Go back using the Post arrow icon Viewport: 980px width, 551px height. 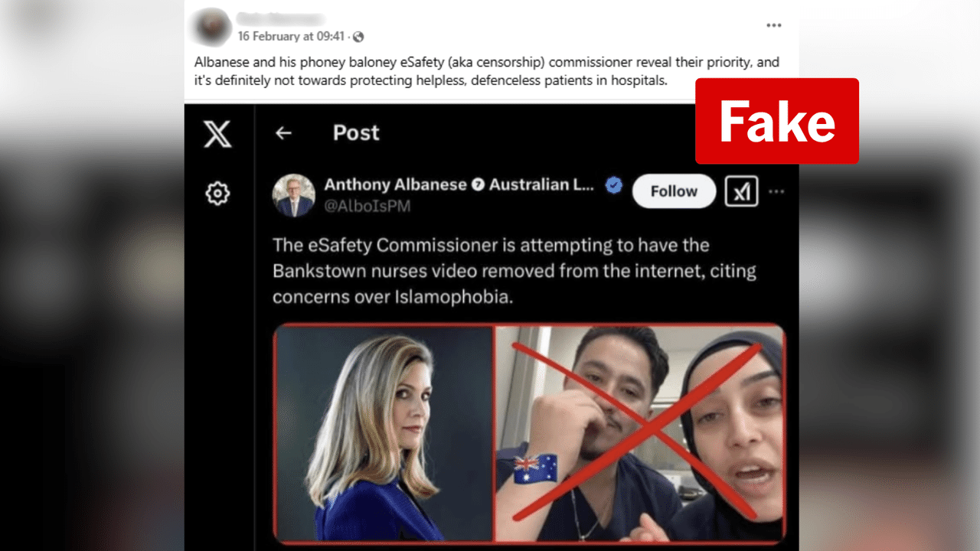(284, 133)
